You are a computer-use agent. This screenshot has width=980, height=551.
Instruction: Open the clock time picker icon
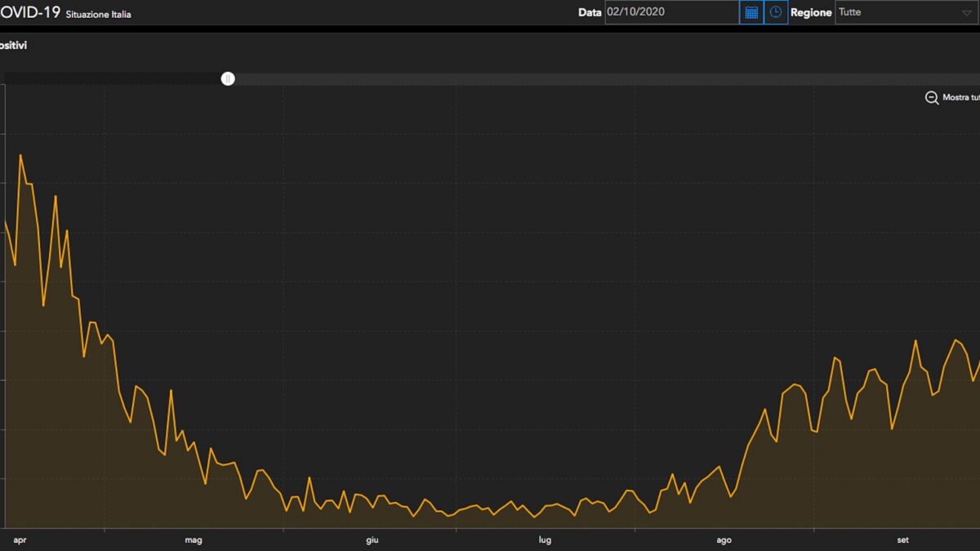click(776, 12)
